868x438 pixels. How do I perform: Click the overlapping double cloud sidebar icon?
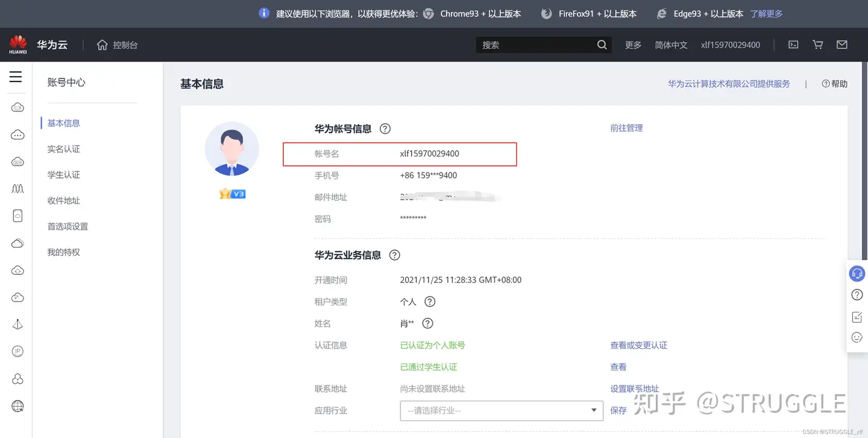(17, 243)
